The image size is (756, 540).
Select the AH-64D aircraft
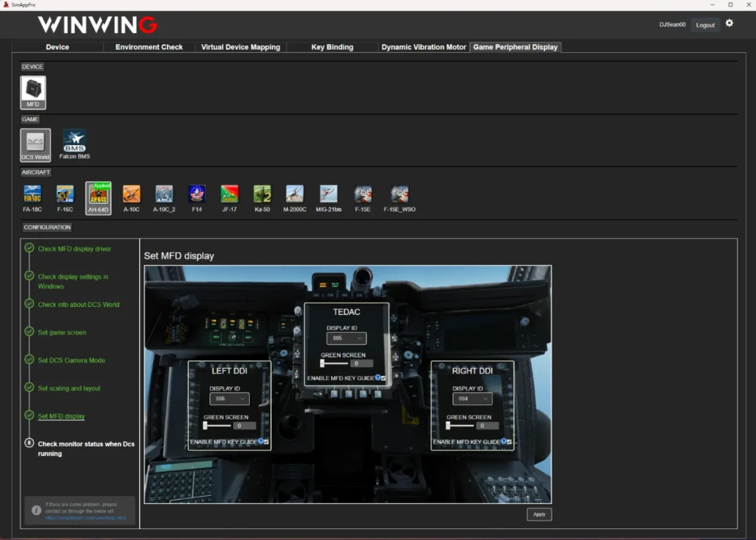98,198
